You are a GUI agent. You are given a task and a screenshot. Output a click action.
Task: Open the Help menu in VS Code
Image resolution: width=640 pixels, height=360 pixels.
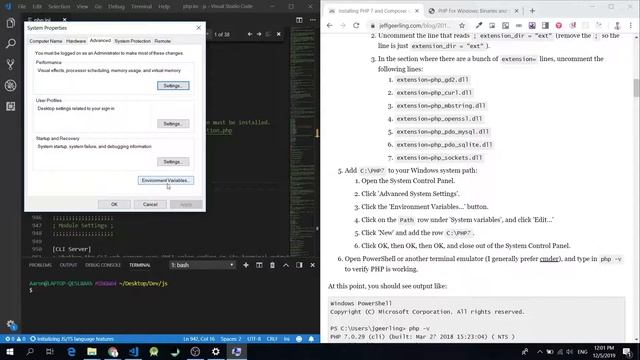[x=164, y=7]
